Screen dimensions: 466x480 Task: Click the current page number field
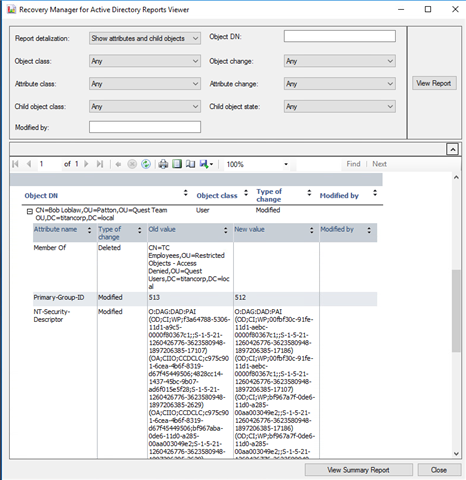(x=49, y=164)
